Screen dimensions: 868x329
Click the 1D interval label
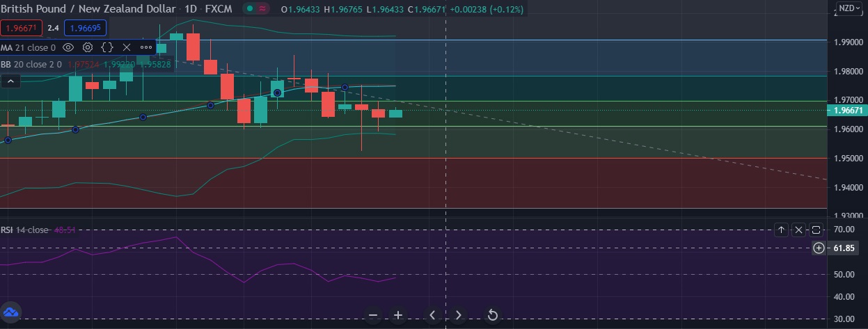(x=190, y=9)
